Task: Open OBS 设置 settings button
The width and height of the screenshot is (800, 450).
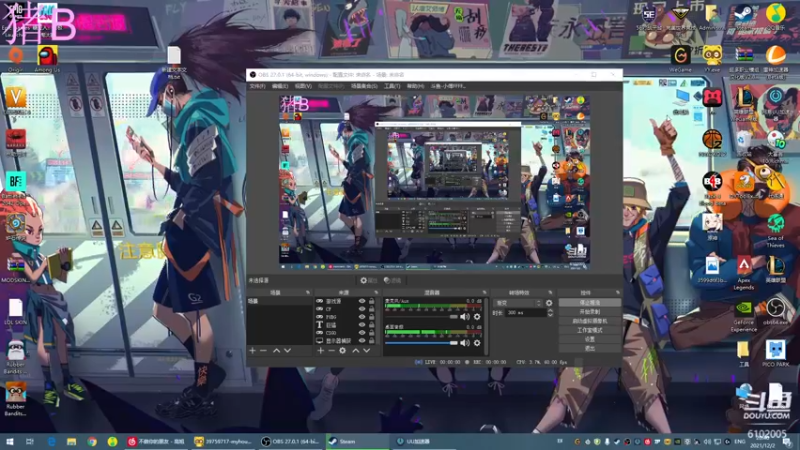Action: click(x=590, y=339)
